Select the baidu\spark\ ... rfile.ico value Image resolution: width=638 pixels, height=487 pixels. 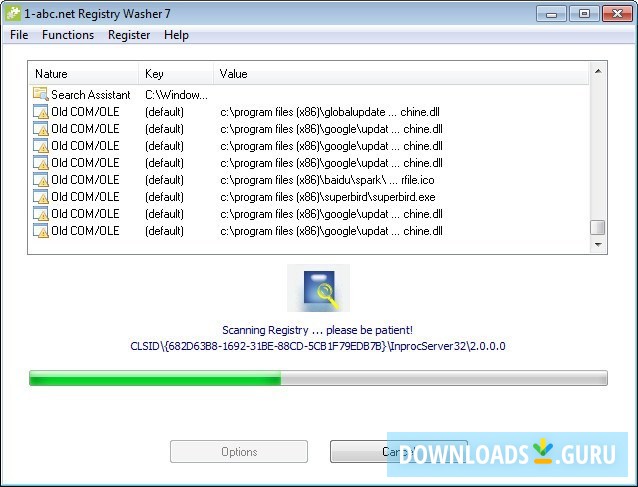327,180
